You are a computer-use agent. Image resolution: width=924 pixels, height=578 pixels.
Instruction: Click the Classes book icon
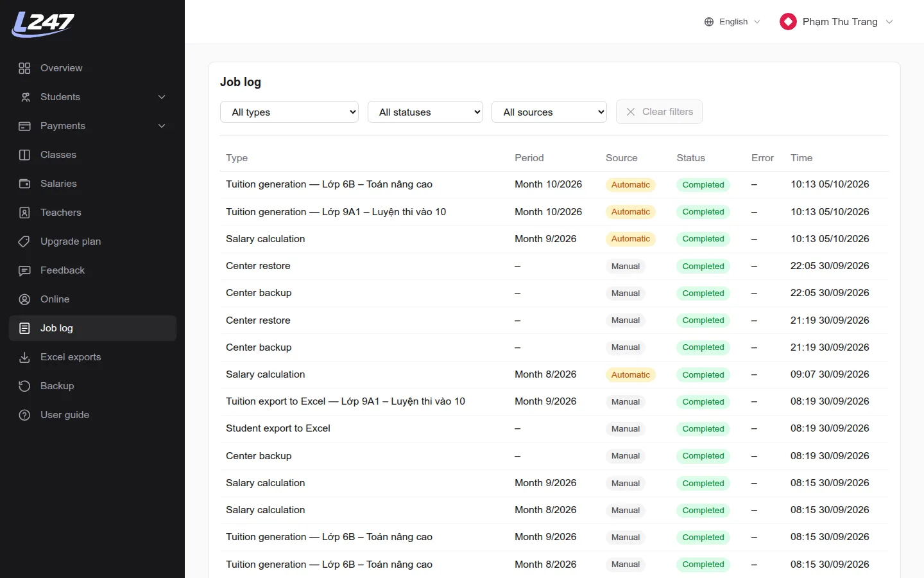pos(24,155)
